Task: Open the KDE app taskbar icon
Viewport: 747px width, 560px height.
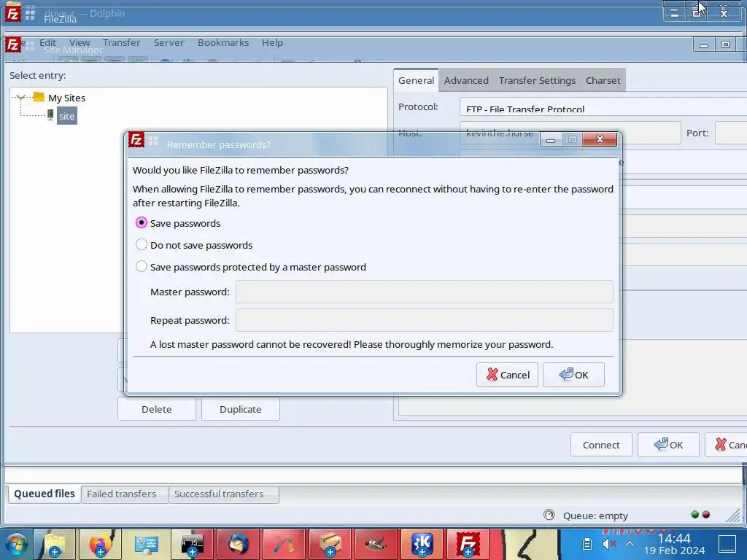Action: pos(422,544)
